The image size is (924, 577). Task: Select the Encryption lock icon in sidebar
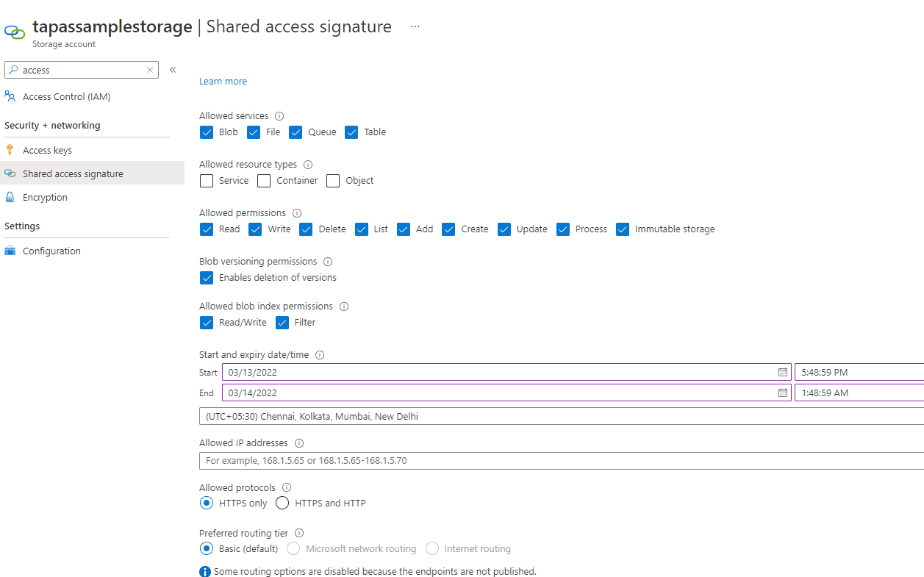click(x=10, y=196)
